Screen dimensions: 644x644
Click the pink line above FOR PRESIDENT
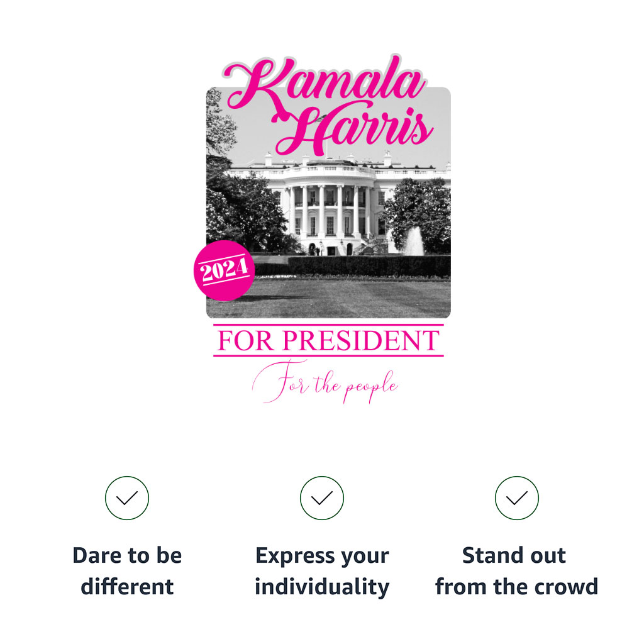(328, 325)
